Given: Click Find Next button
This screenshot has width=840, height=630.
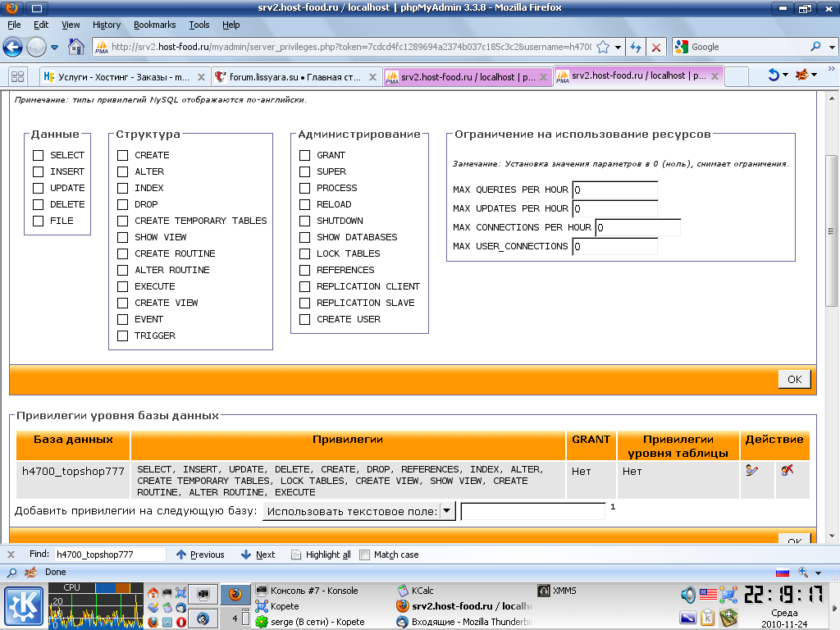Looking at the screenshot, I should point(258,555).
